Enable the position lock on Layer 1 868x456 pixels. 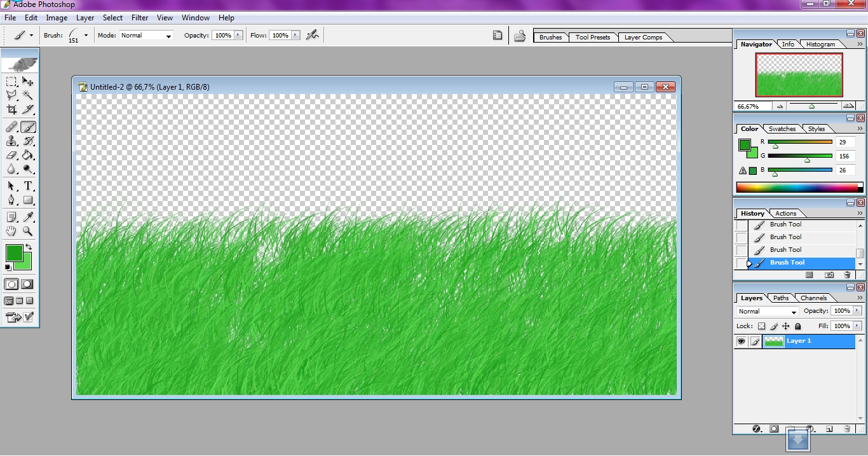(x=785, y=326)
